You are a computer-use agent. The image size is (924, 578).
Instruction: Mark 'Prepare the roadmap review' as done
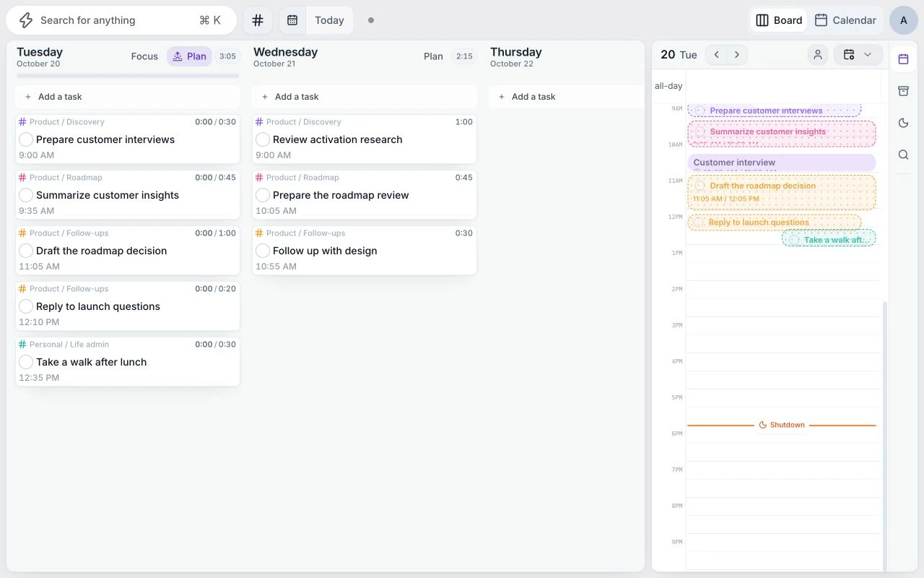tap(263, 195)
